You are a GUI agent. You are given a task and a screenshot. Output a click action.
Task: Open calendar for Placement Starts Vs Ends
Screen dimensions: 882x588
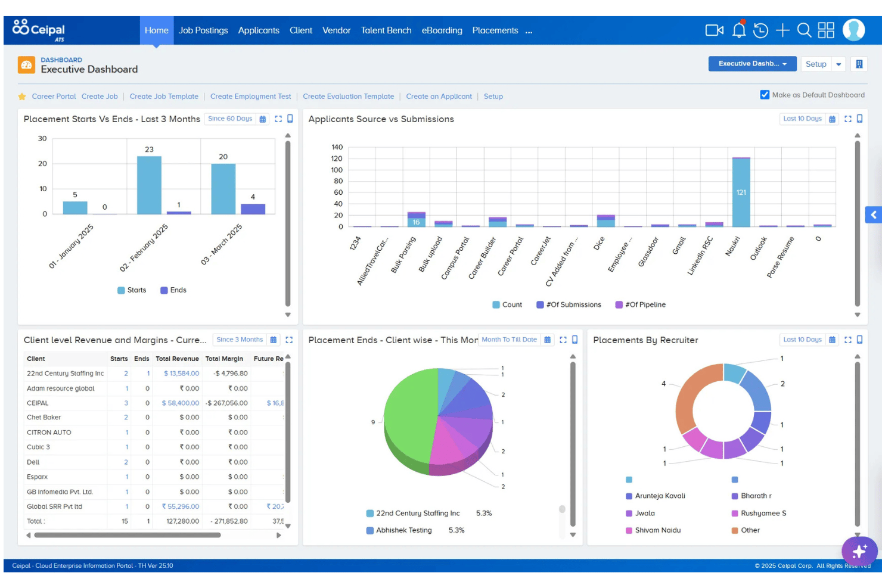tap(263, 119)
